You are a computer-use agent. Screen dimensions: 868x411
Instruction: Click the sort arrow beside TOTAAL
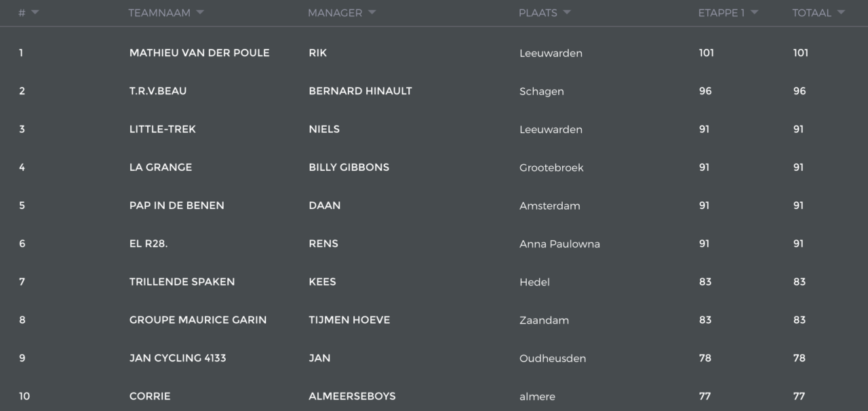841,12
